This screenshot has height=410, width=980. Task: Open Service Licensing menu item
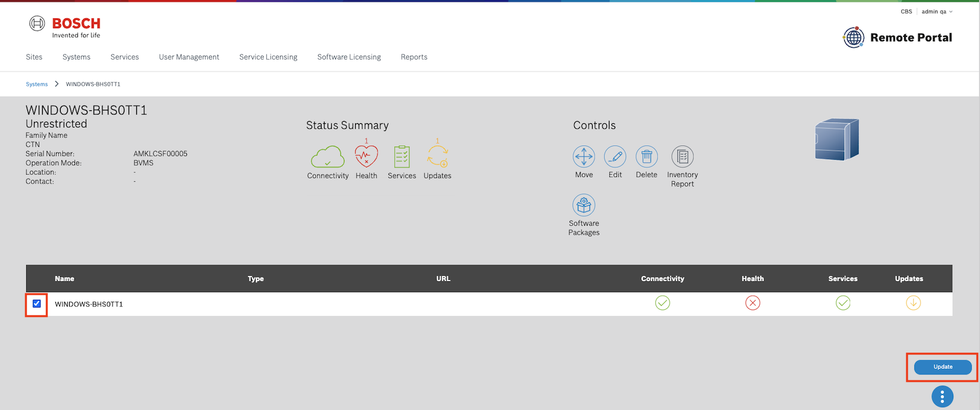click(268, 57)
